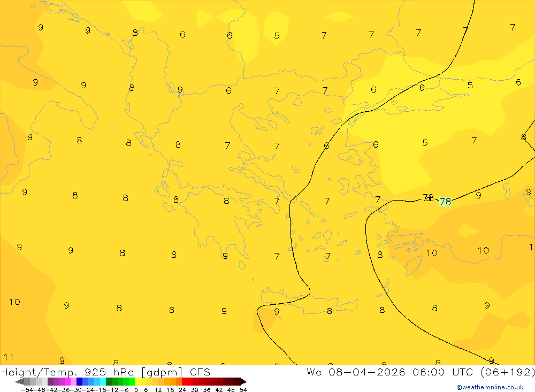Click the 36 legend scale label
The image size is (535, 392).
click(x=207, y=390)
